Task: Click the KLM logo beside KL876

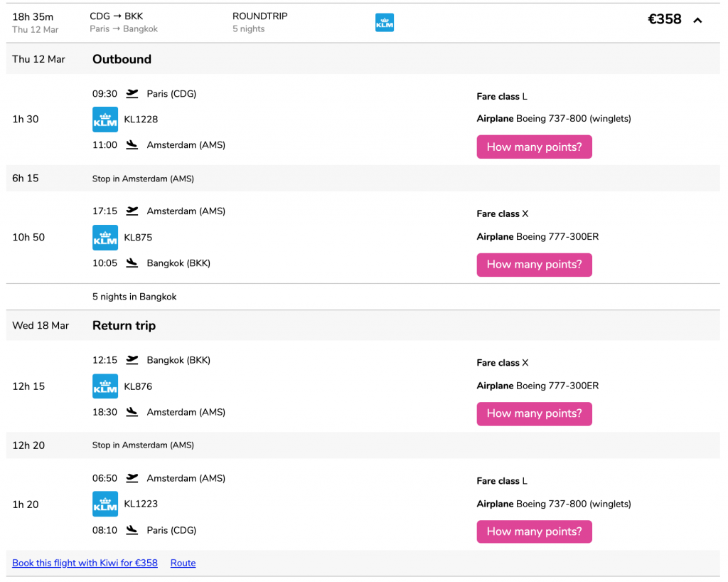Action: (105, 386)
